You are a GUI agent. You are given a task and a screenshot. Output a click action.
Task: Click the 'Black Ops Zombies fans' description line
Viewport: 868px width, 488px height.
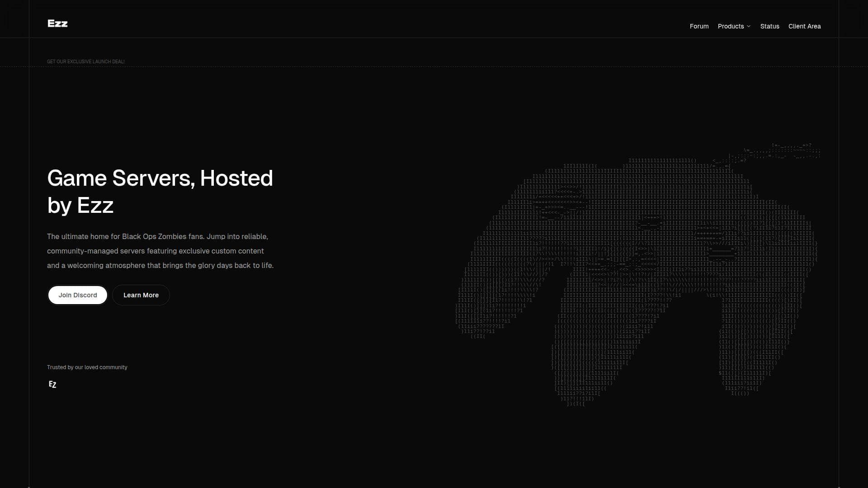pyautogui.click(x=157, y=236)
